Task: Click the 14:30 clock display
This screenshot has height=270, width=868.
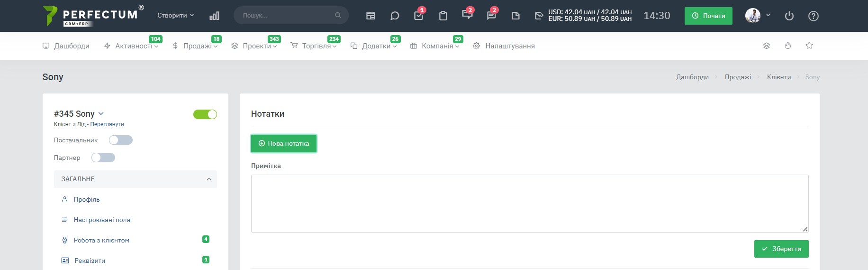Action: [x=657, y=16]
